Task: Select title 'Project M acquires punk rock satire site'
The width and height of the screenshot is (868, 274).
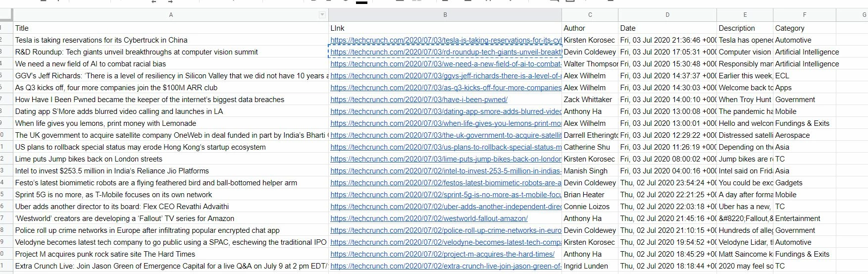Action: [171, 254]
